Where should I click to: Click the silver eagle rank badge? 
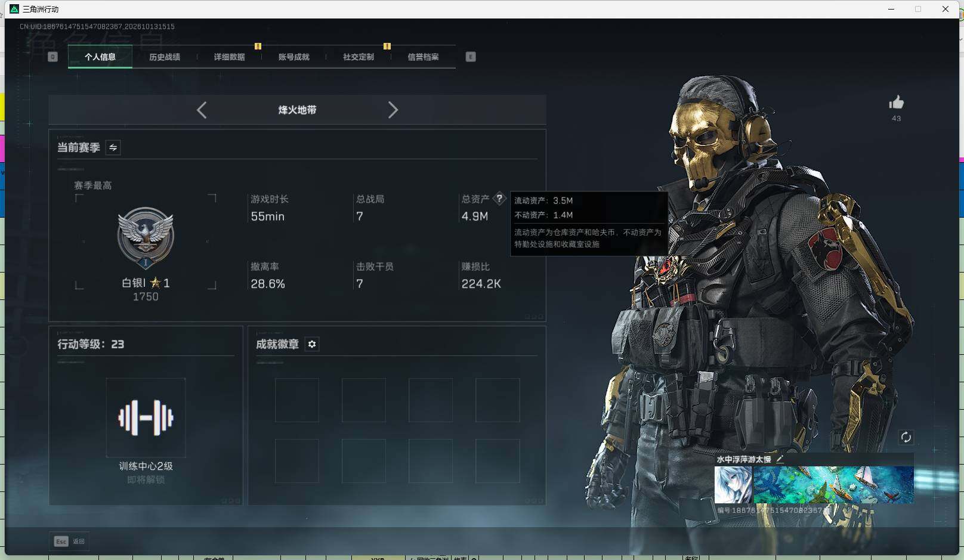coord(146,238)
